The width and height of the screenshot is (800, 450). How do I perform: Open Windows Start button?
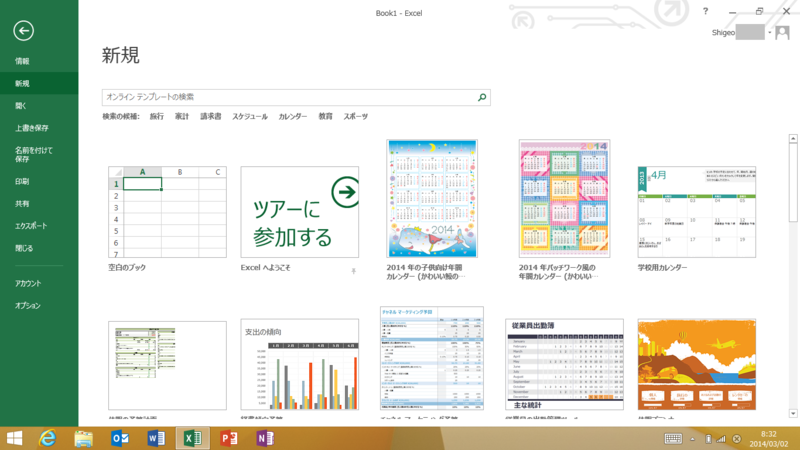tap(14, 438)
